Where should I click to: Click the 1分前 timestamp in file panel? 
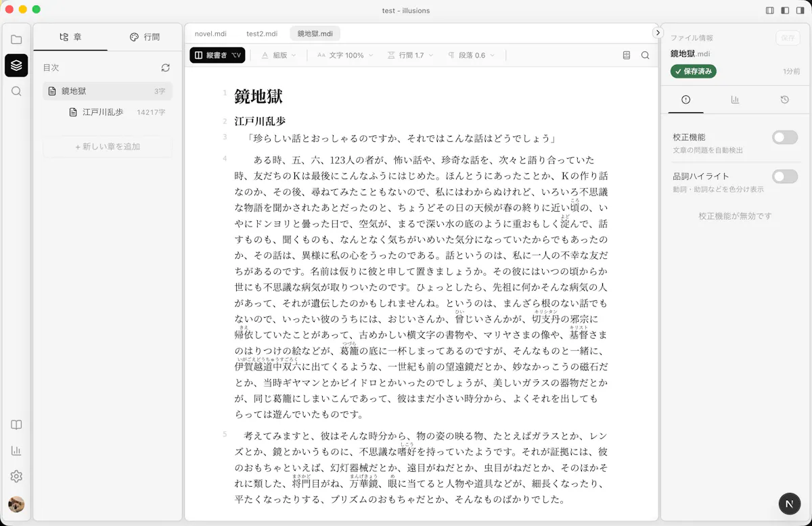click(x=791, y=72)
